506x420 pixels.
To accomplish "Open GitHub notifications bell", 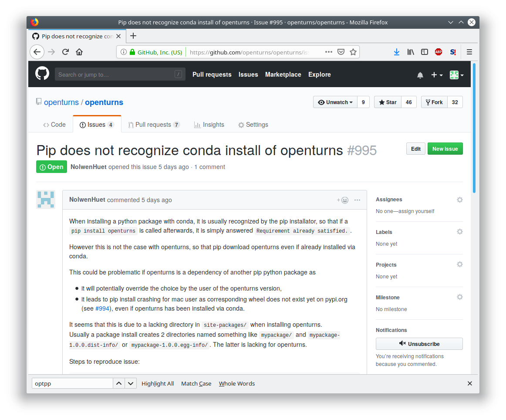I will coord(420,75).
